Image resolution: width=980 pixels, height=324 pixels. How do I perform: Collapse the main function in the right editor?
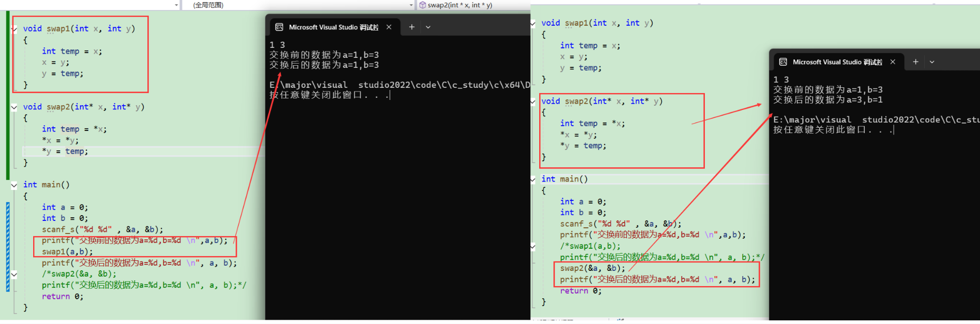(x=533, y=179)
